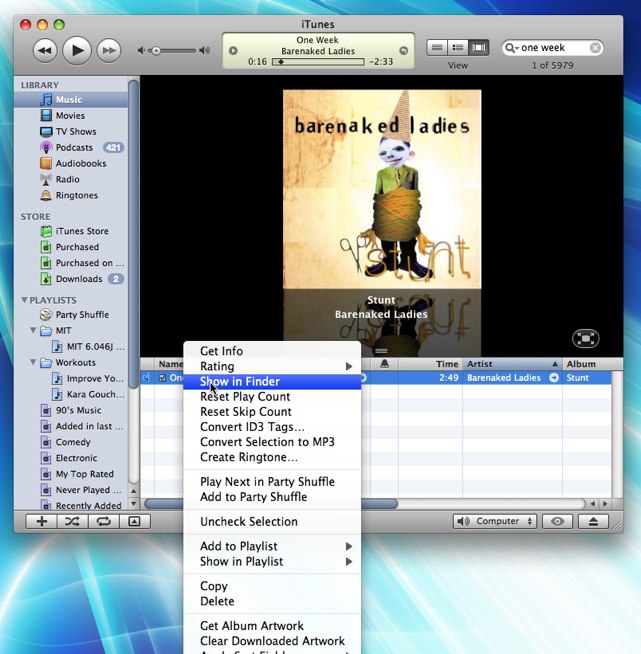Expand the Add to Playlist submenu
Image resolution: width=641 pixels, height=654 pixels.
click(272, 546)
